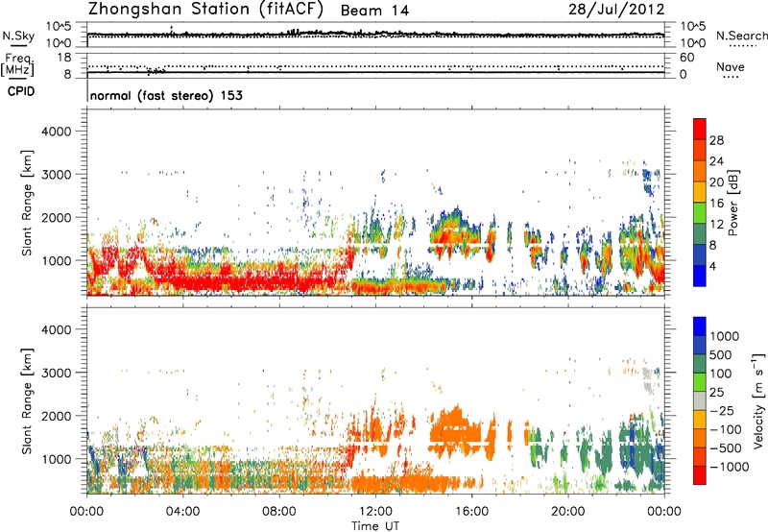The width and height of the screenshot is (768, 532).
Task: Select the top blue Velocity segment above 1000
Action: 700,326
